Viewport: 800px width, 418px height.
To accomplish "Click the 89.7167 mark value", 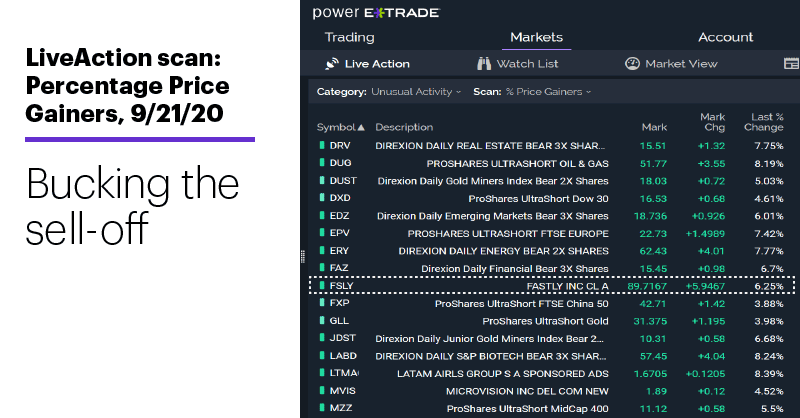I will tap(647, 286).
